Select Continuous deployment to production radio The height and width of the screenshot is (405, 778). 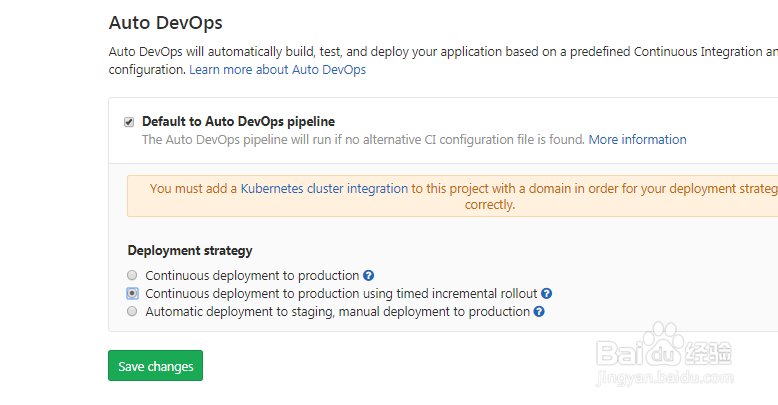(132, 275)
